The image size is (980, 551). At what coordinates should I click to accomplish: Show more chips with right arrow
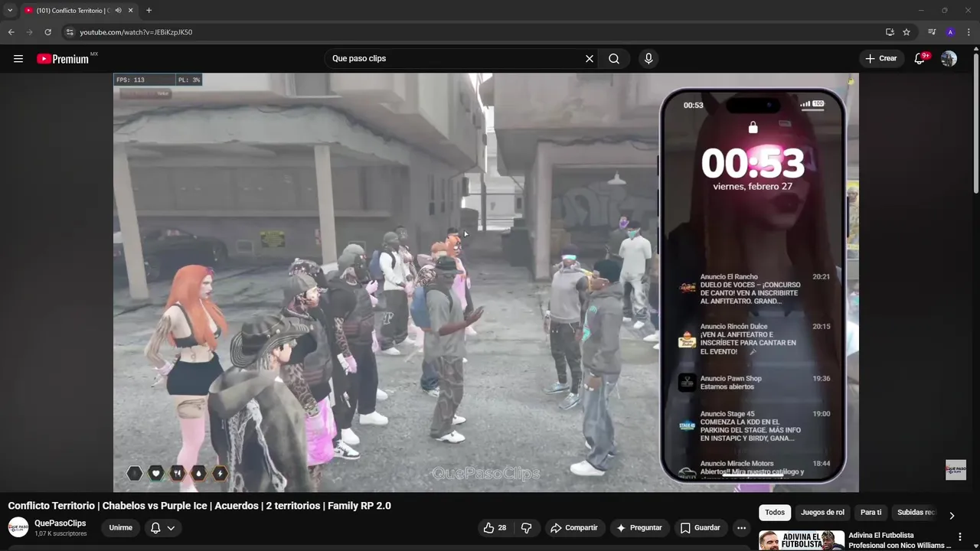(x=952, y=515)
